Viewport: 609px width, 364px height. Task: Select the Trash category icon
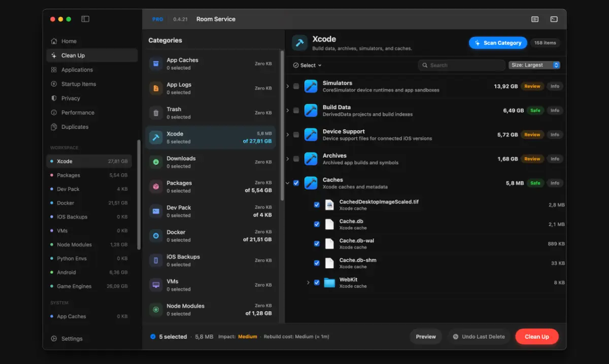[x=156, y=113]
